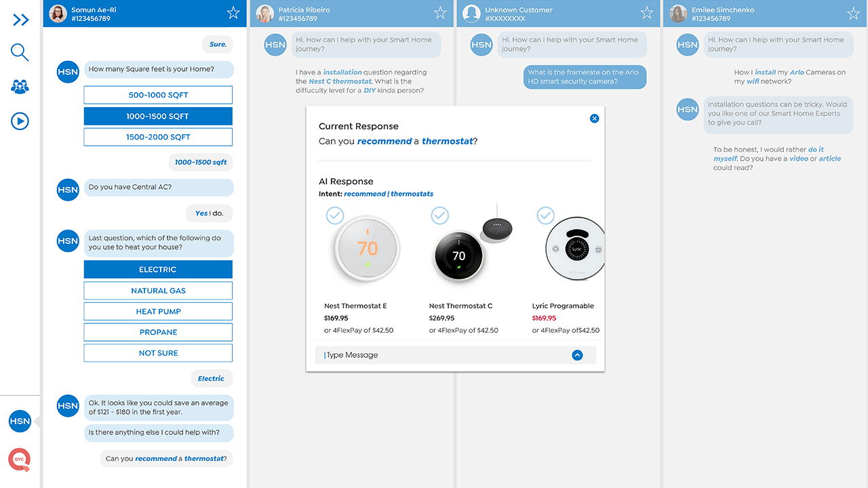Select the HSN brand icon in sidebar
Viewport: 868px width, 488px height.
point(20,421)
